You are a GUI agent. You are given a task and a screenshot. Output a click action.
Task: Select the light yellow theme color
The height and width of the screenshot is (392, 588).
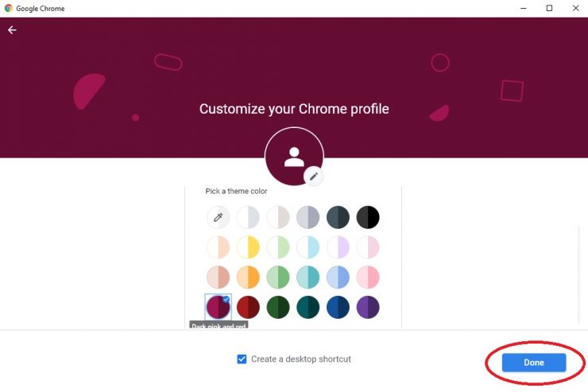(248, 247)
